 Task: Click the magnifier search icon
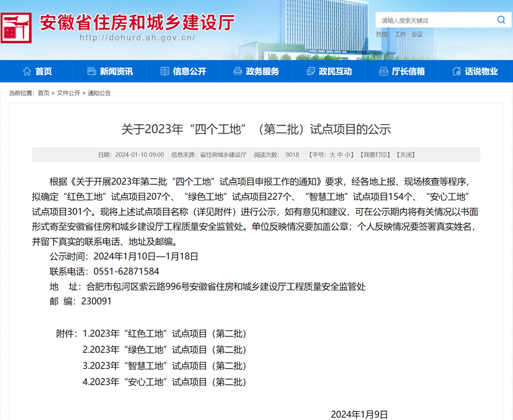[501, 20]
